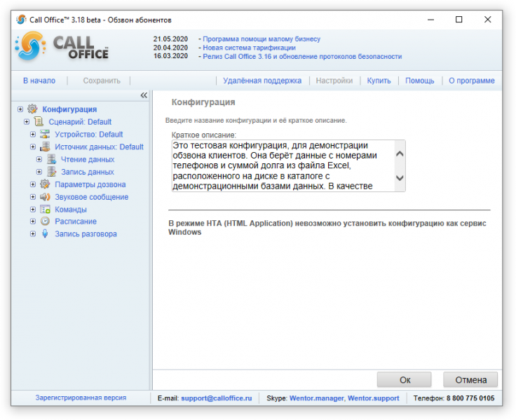Image resolution: width=516 pixels, height=420 pixels.
Task: Select Устройство: Default tree label
Action: coord(89,135)
